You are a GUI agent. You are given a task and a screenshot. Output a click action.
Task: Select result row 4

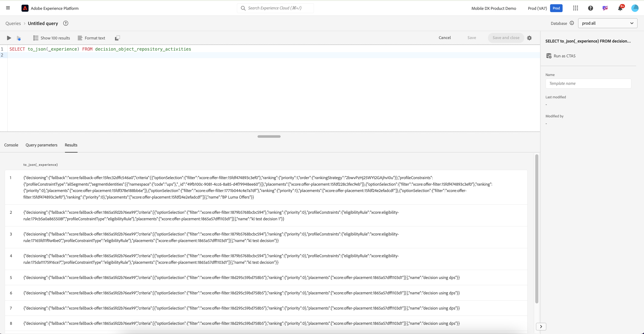[x=266, y=259]
